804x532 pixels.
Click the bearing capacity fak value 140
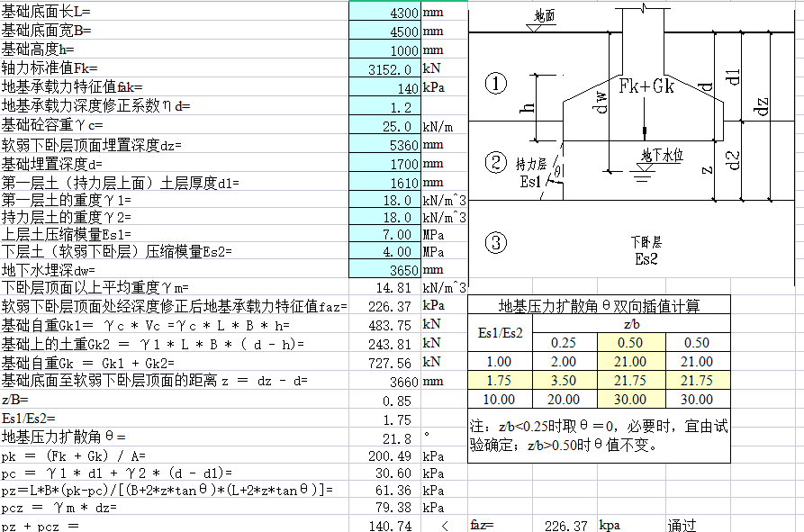[x=384, y=88]
